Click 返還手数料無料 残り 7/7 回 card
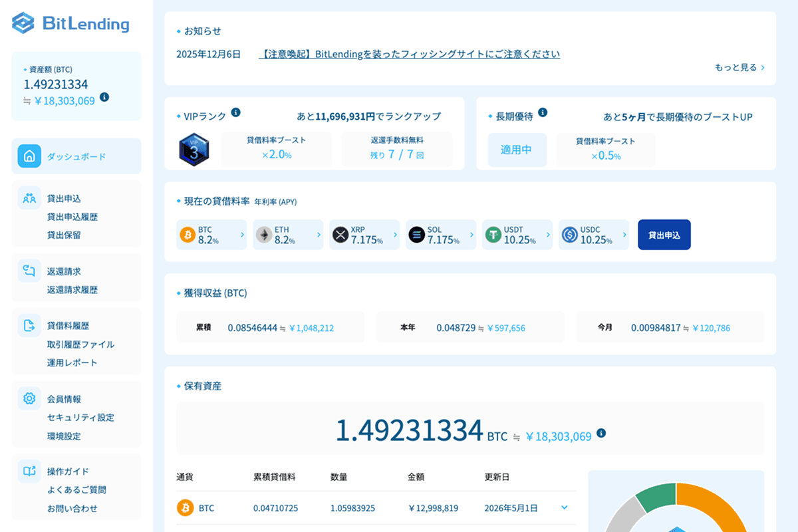Image resolution: width=798 pixels, height=532 pixels. tap(397, 150)
